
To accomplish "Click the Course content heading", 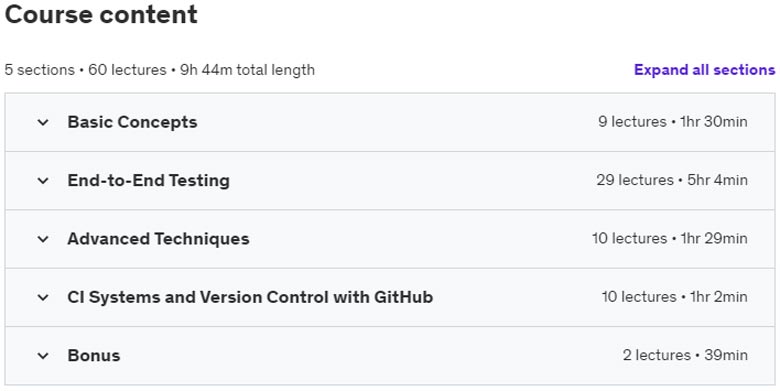I will (101, 14).
